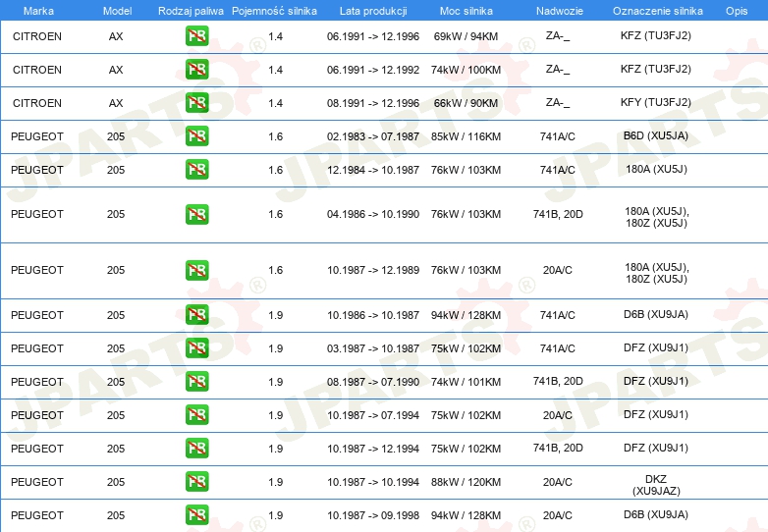Select 741B, 20D body in the 04.1986 -> 10.1990 row
Image resolution: width=768 pixels, height=532 pixels.
(x=558, y=214)
